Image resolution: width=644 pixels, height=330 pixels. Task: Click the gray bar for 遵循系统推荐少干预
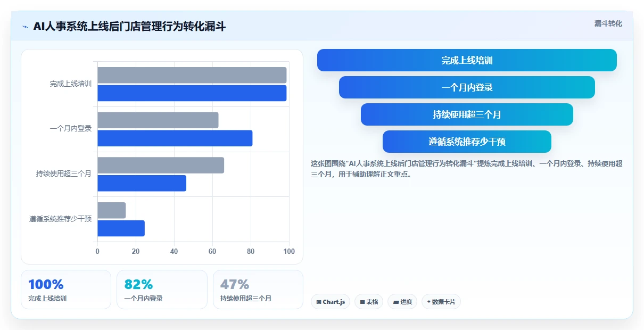[x=112, y=210]
